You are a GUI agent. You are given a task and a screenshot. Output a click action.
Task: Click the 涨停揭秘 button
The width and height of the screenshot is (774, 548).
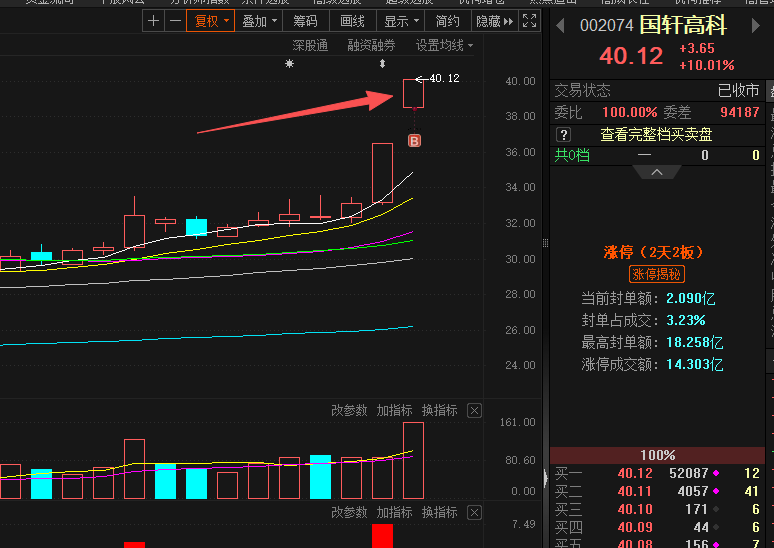click(x=657, y=274)
